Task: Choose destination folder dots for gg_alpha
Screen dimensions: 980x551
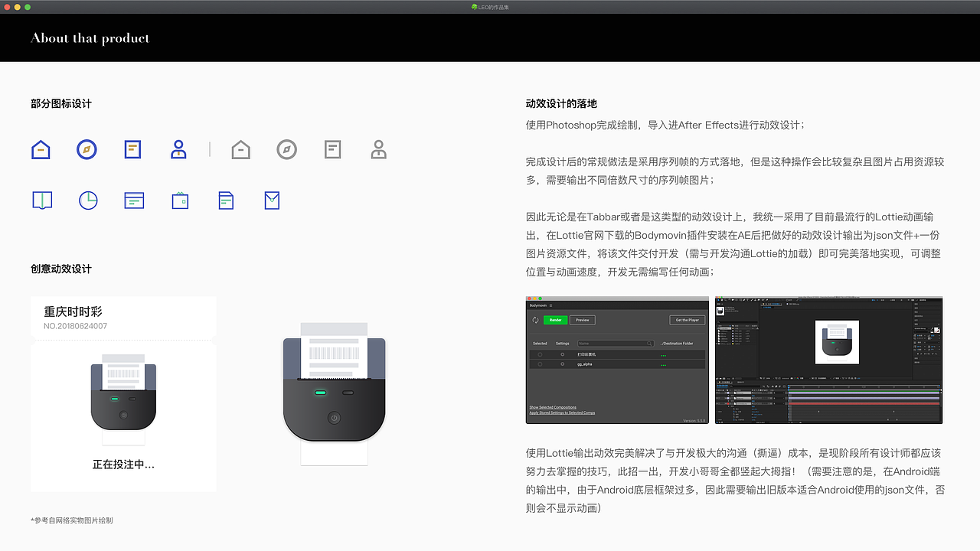Action: (x=664, y=365)
